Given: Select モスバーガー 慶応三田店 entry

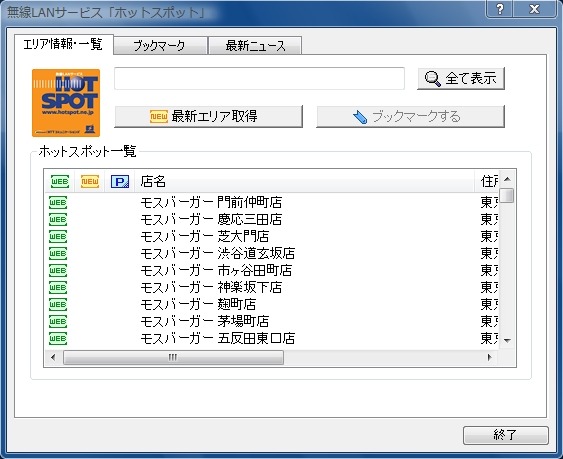Looking at the screenshot, I should 211,219.
